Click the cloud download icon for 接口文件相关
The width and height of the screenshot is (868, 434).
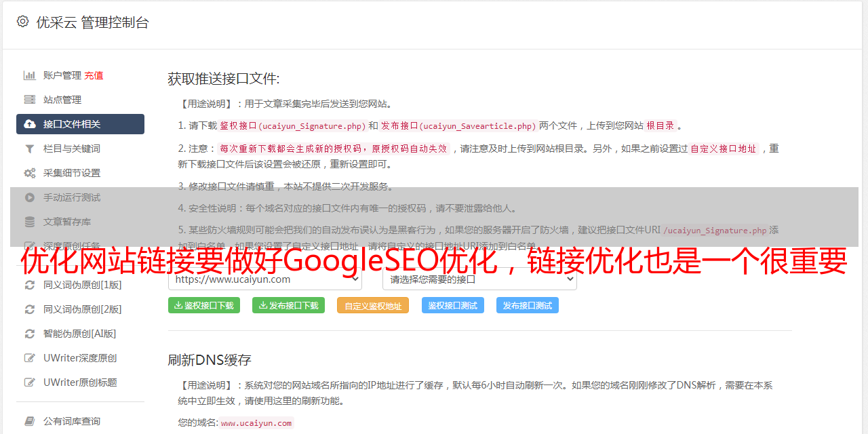tap(30, 124)
